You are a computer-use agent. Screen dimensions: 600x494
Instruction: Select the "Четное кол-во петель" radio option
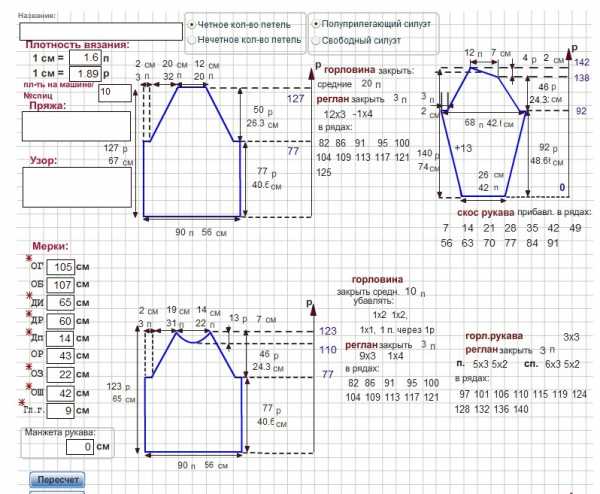tap(192, 23)
